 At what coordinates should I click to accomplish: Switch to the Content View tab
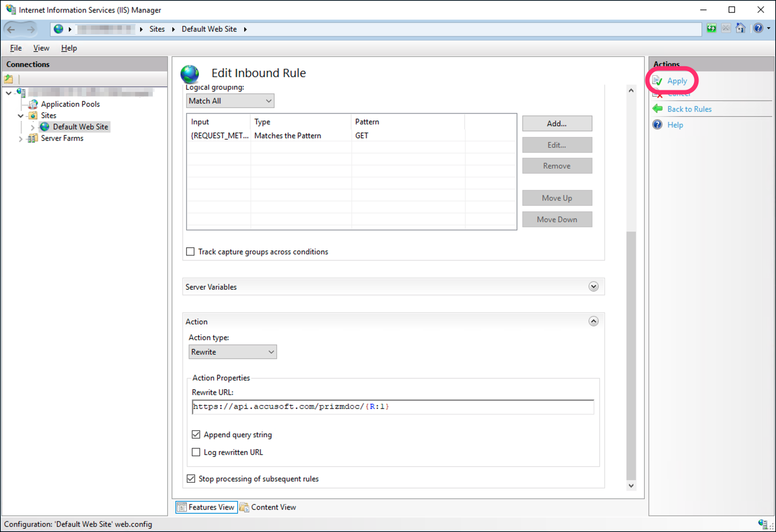267,507
